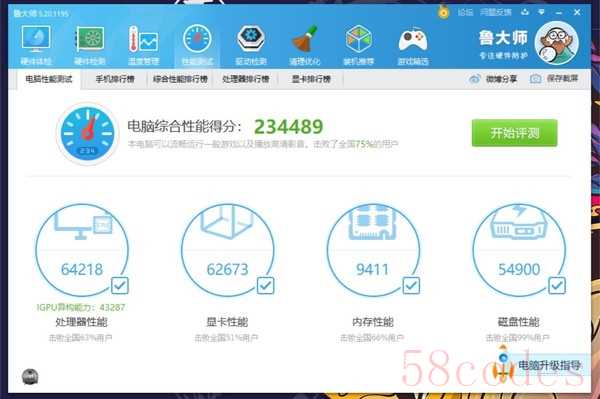Click memory score 9411
The height and width of the screenshot is (399, 600).
(372, 270)
